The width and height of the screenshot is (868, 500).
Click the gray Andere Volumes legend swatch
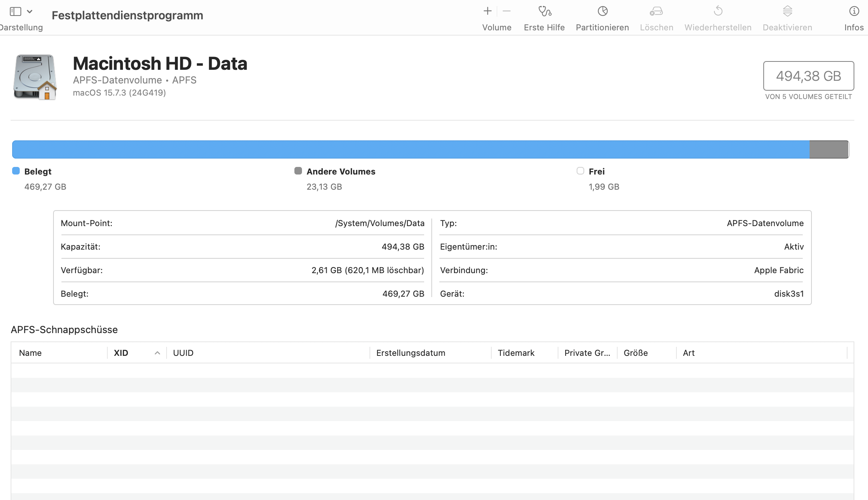[298, 171]
